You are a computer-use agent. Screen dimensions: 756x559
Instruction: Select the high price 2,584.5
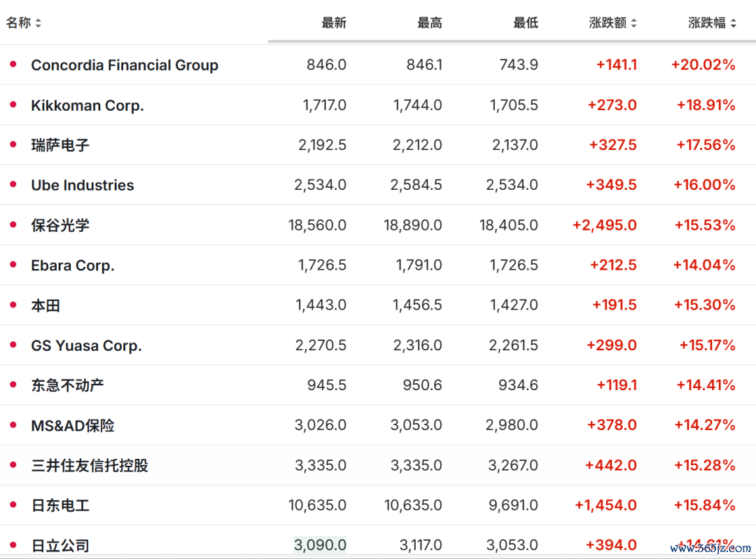point(416,185)
